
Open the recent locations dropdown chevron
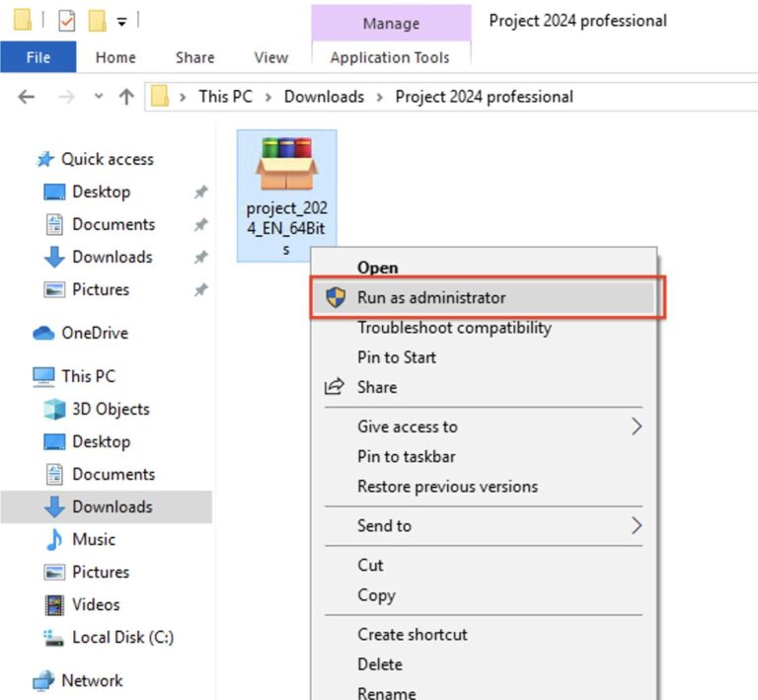coord(99,96)
